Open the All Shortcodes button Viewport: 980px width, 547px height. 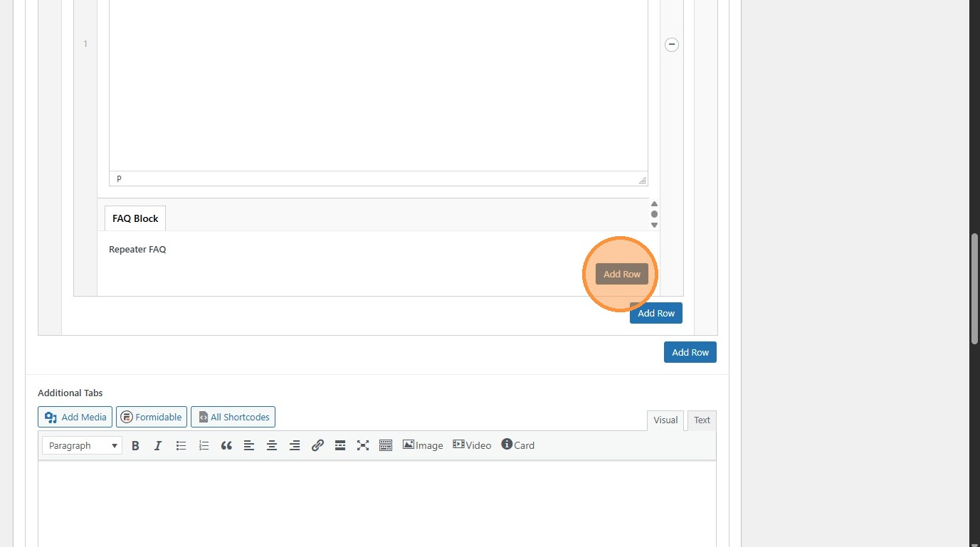pos(233,417)
